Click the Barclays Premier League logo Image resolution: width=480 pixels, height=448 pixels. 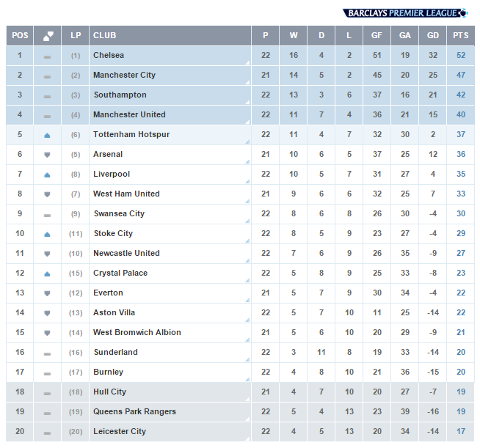point(404,12)
